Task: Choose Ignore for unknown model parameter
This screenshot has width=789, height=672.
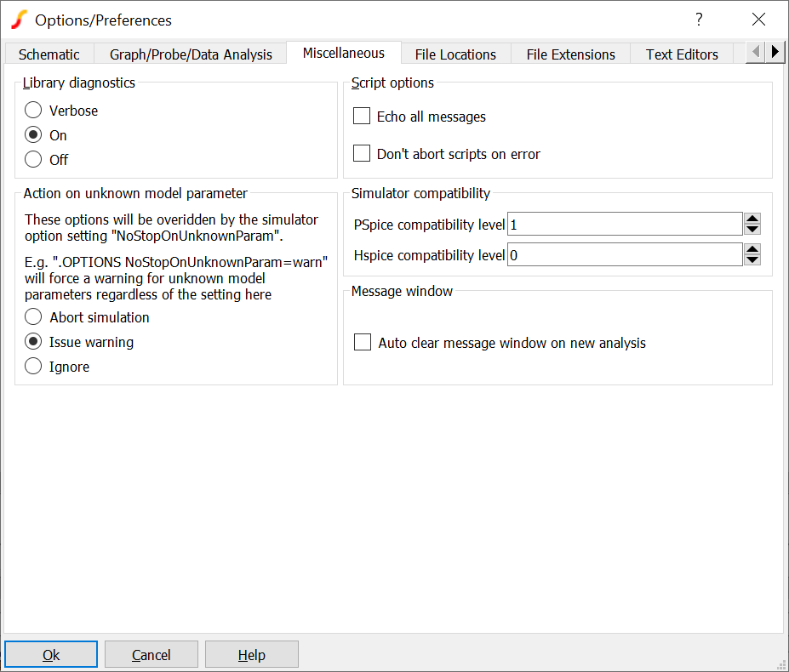Action: click(x=33, y=367)
